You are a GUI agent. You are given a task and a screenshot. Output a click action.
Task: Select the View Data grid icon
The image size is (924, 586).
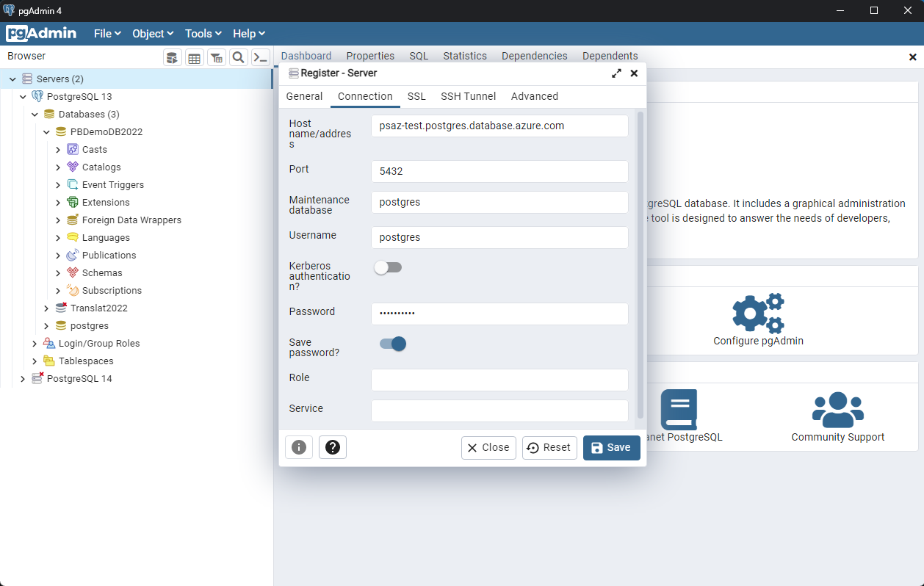coord(195,57)
